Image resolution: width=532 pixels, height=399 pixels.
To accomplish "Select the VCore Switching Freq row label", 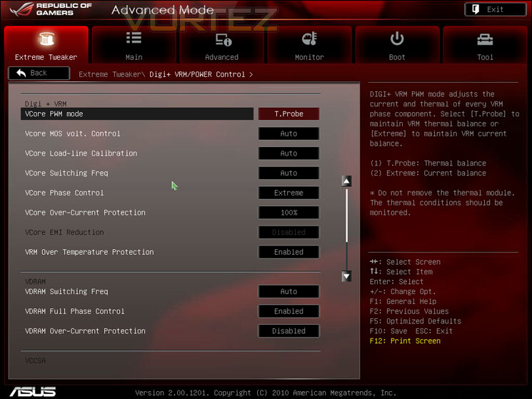I will (x=66, y=173).
